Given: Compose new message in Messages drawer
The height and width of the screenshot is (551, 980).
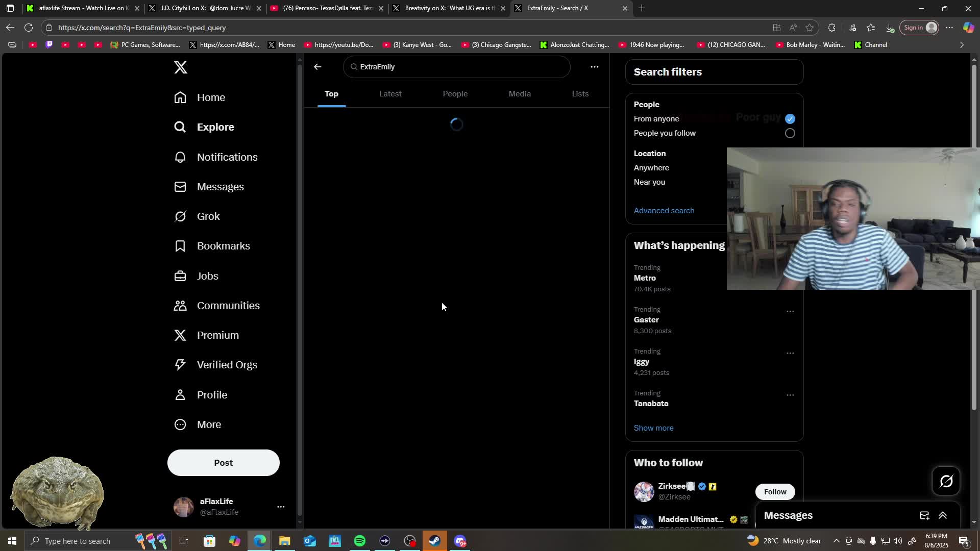Looking at the screenshot, I should 924,515.
